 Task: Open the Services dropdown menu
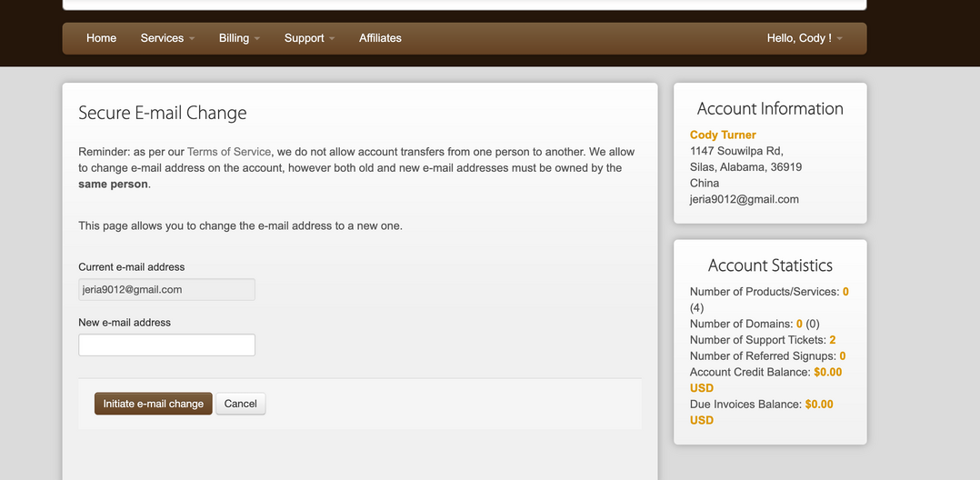pos(162,38)
